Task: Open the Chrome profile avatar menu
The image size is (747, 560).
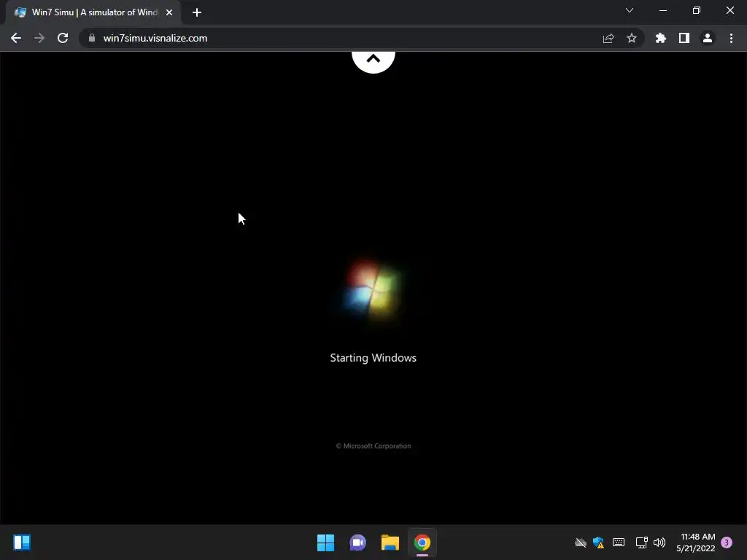Action: [708, 38]
